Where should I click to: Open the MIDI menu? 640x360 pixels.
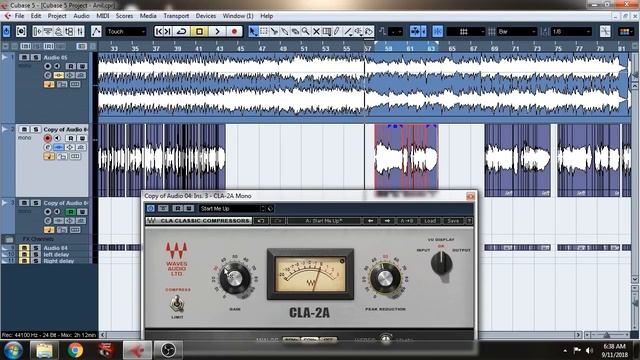click(102, 16)
